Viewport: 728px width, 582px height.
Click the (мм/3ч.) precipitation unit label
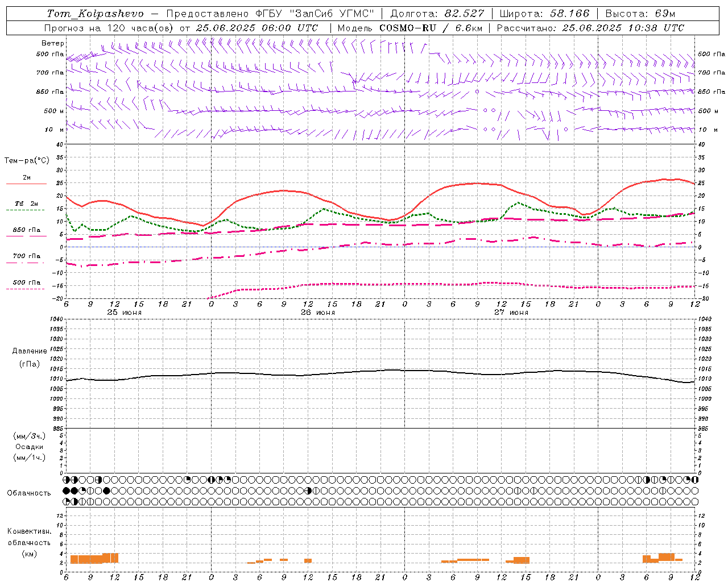[30, 436]
